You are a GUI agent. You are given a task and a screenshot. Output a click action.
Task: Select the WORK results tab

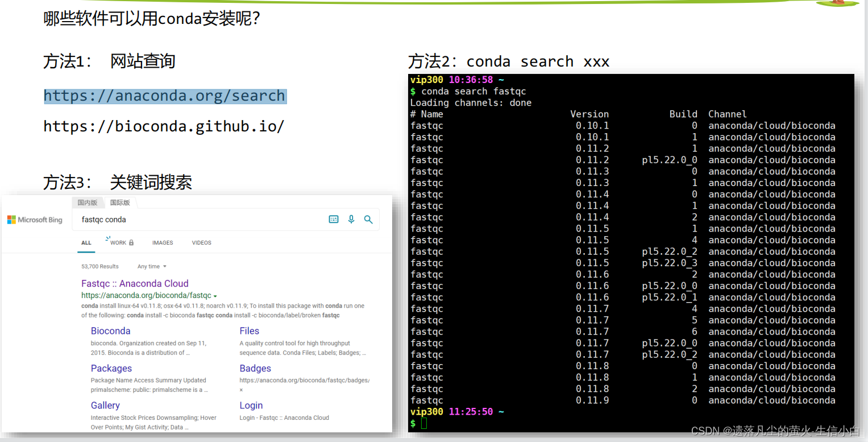coord(118,242)
